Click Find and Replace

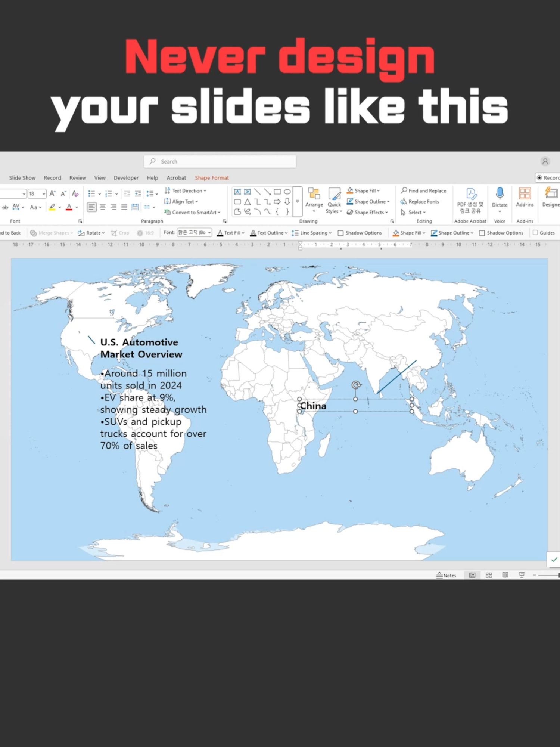tap(423, 190)
